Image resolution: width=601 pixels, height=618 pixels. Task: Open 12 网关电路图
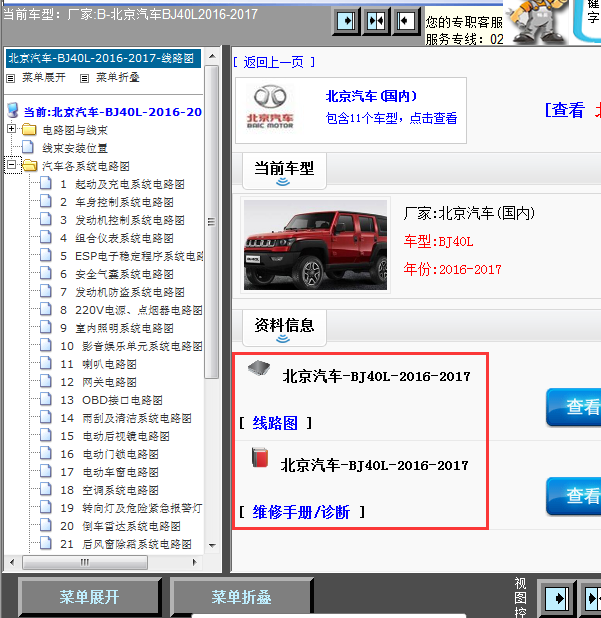coord(98,382)
